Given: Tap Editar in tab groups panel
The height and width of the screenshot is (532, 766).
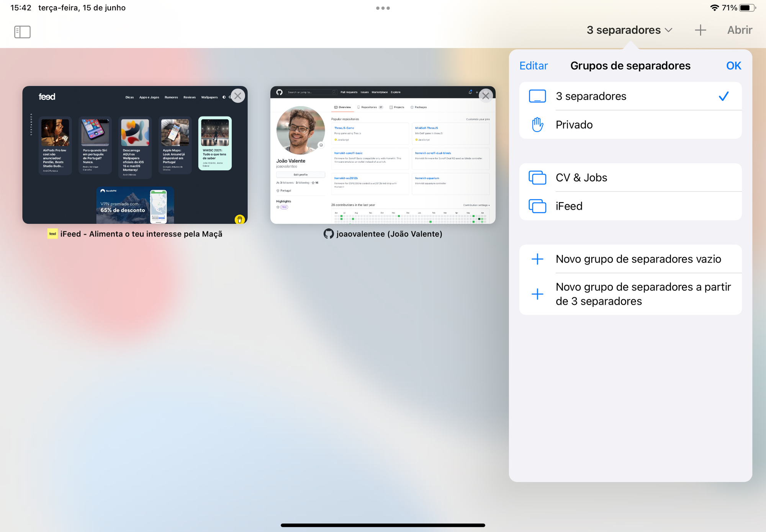Looking at the screenshot, I should point(534,65).
